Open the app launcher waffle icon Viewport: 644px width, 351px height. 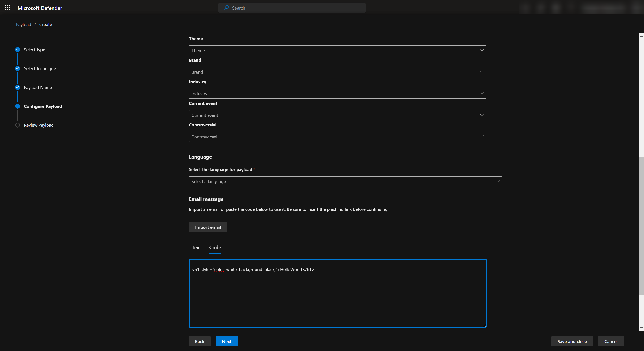click(8, 8)
